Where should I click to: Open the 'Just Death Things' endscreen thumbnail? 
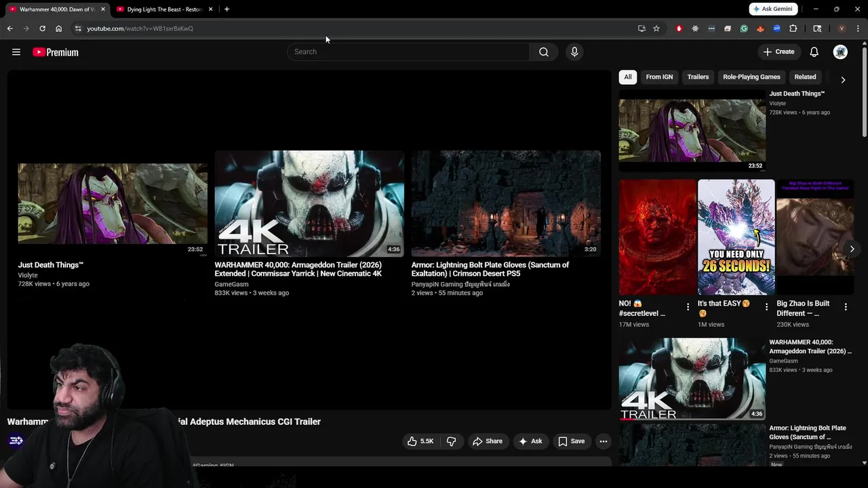click(x=113, y=203)
